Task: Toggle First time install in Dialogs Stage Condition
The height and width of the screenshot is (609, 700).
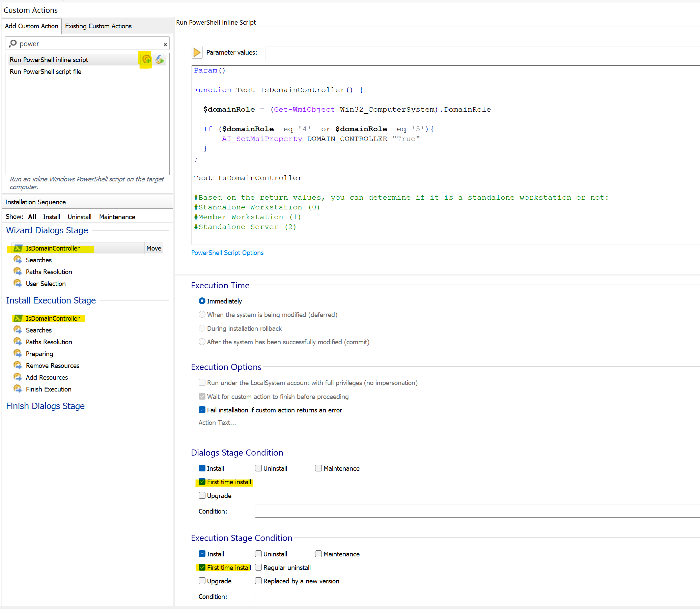Action: [x=202, y=482]
